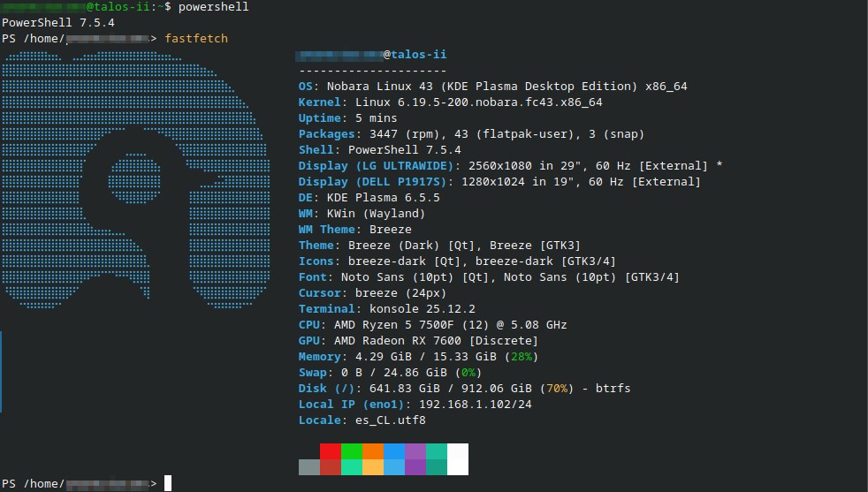Click the white color block

coord(458,459)
